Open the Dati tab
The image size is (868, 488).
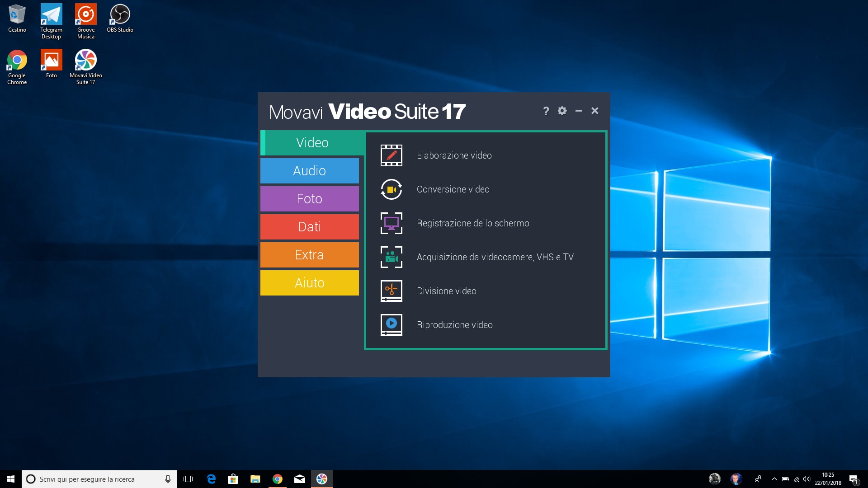point(310,227)
